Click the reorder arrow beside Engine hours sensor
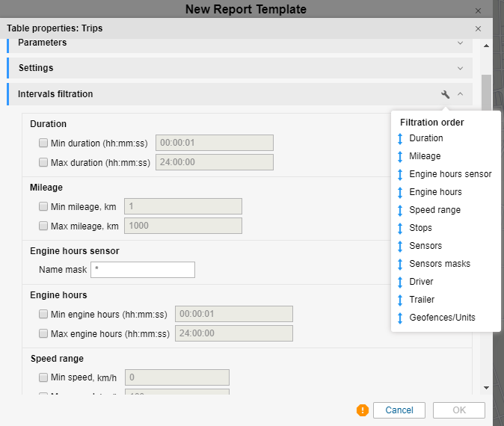Screen dimensions: 504x426 click(400, 174)
